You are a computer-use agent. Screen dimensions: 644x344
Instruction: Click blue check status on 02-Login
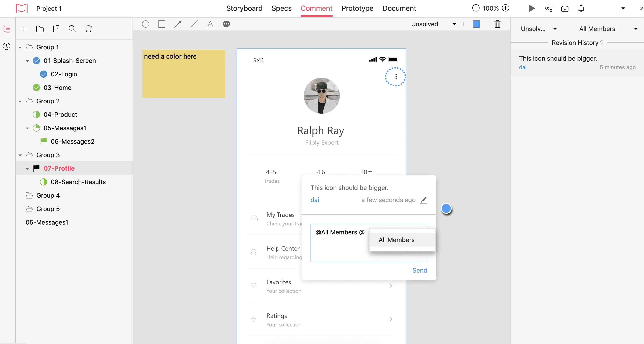coord(44,74)
